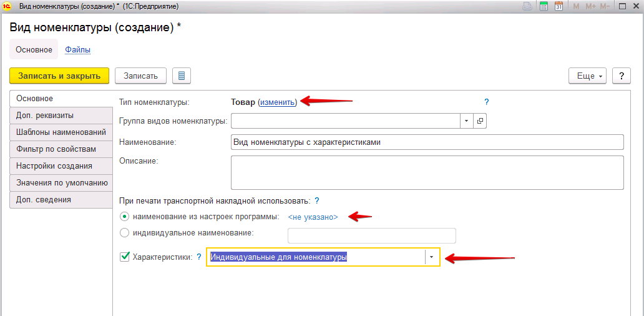
Task: Select the Основное top navigation tab
Action: (34, 50)
